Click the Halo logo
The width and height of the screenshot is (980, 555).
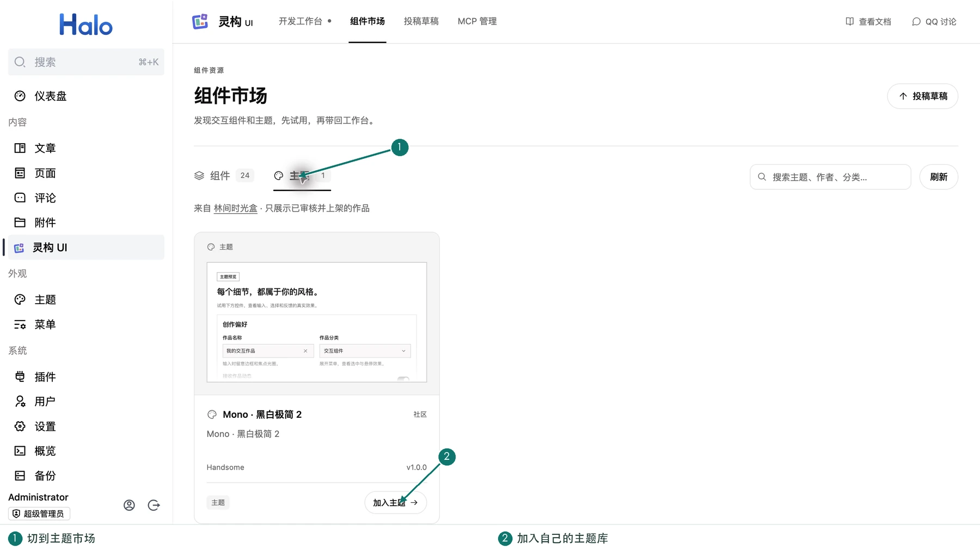tap(86, 25)
